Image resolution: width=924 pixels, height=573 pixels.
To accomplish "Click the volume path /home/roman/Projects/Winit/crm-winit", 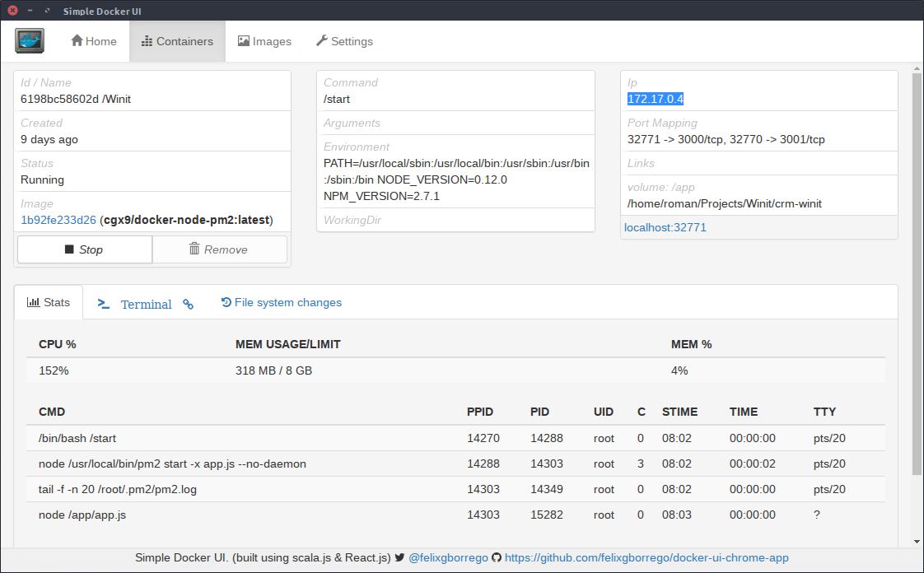I will (x=725, y=203).
